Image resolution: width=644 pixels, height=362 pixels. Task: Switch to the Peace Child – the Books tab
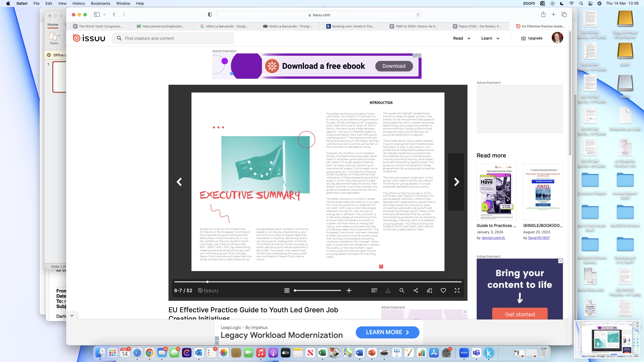(477, 26)
